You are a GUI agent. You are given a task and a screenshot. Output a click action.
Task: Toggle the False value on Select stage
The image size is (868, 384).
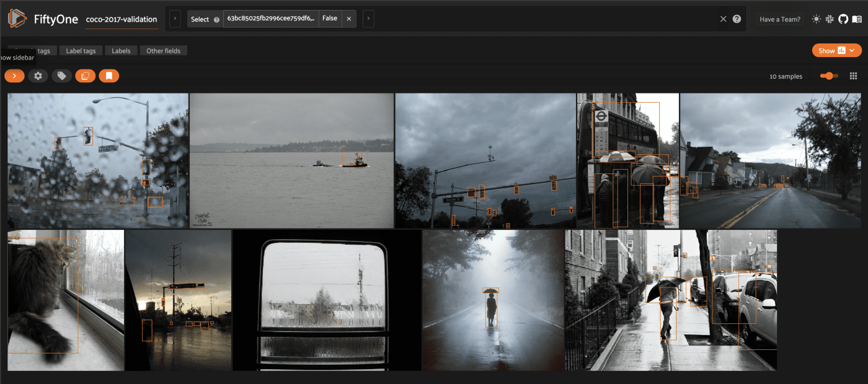pos(330,19)
